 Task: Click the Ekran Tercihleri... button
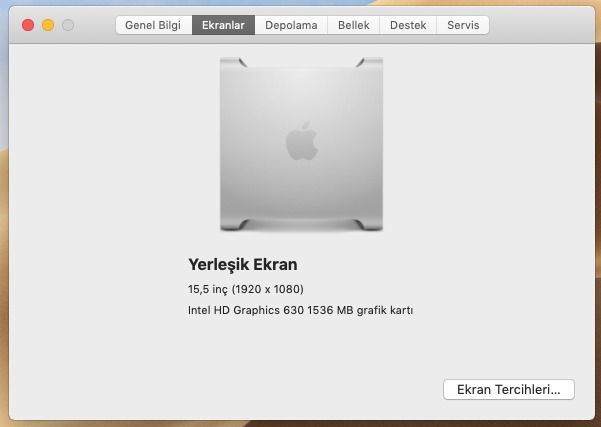509,389
